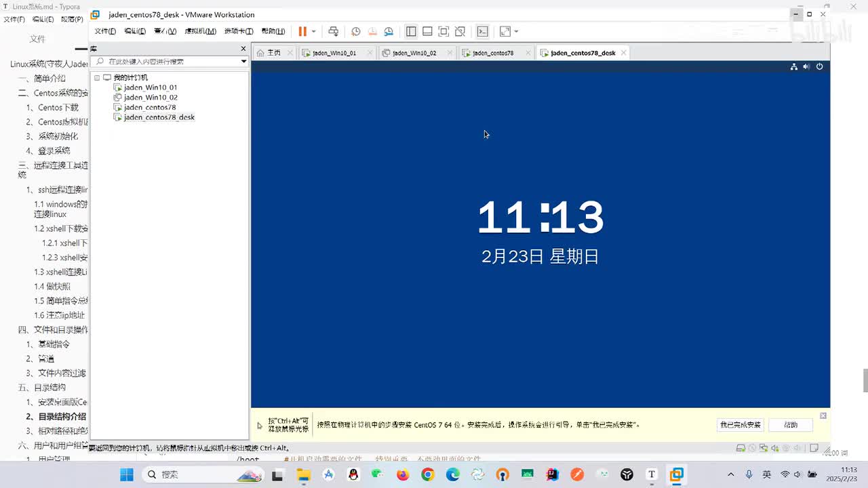Open 目录结构介绍 in the Typora outline

point(57,417)
